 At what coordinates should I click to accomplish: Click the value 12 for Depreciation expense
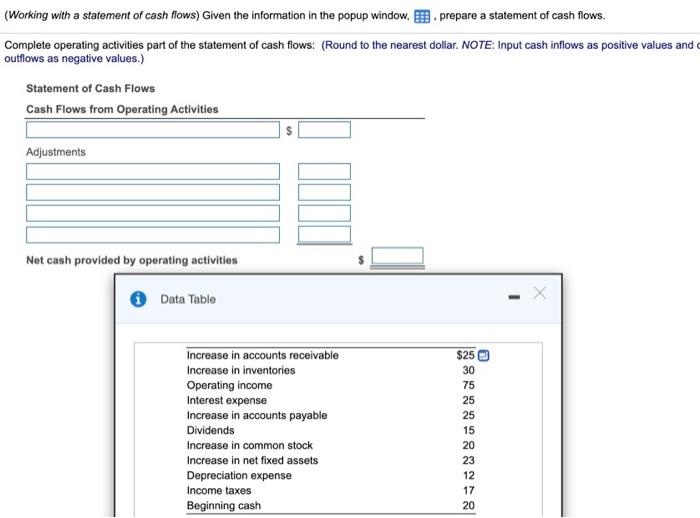point(468,476)
